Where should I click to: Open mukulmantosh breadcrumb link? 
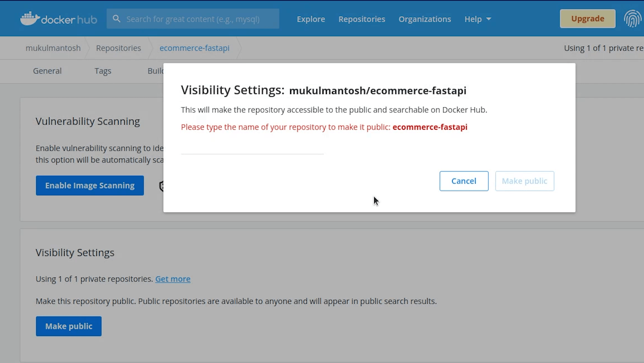coord(53,48)
